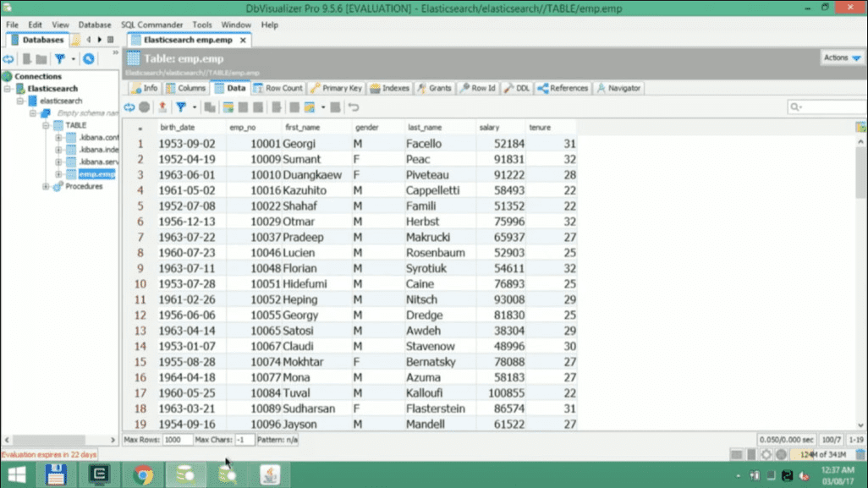Viewport: 868px width, 488px height.
Task: Expand the Procedures tree node
Action: tap(46, 186)
